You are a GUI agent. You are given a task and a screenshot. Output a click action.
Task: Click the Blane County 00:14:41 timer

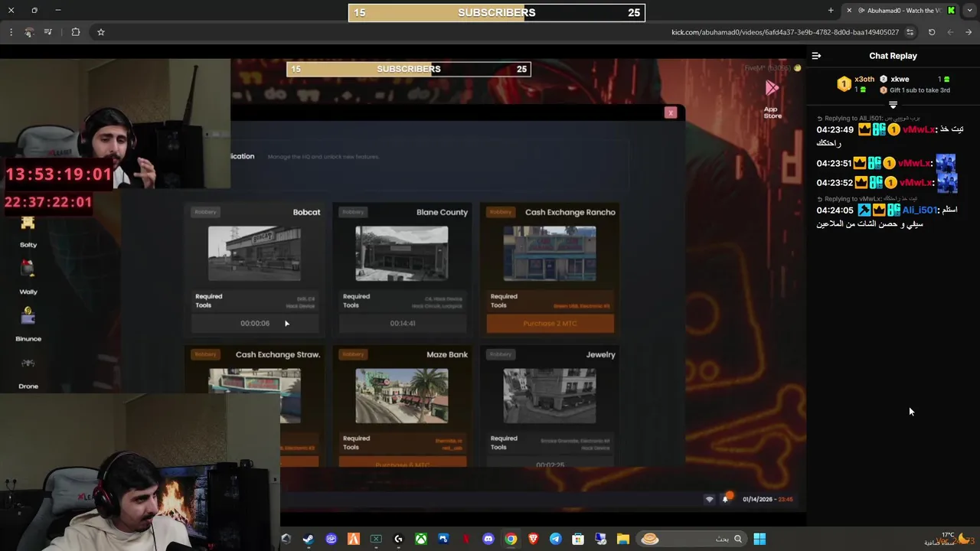(x=402, y=324)
